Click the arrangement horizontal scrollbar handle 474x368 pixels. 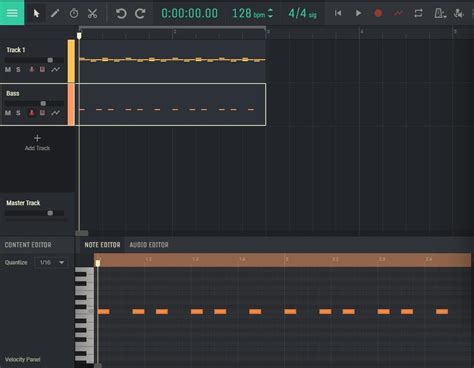(x=82, y=233)
